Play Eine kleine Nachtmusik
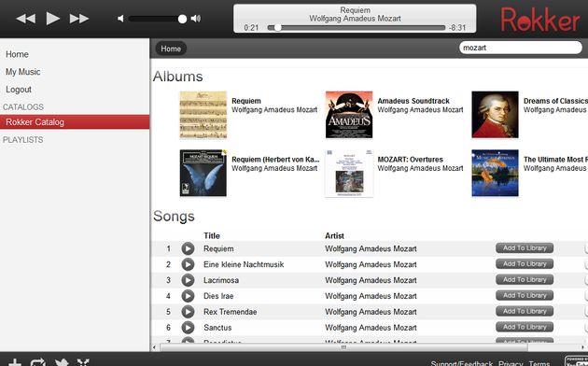 [188, 264]
